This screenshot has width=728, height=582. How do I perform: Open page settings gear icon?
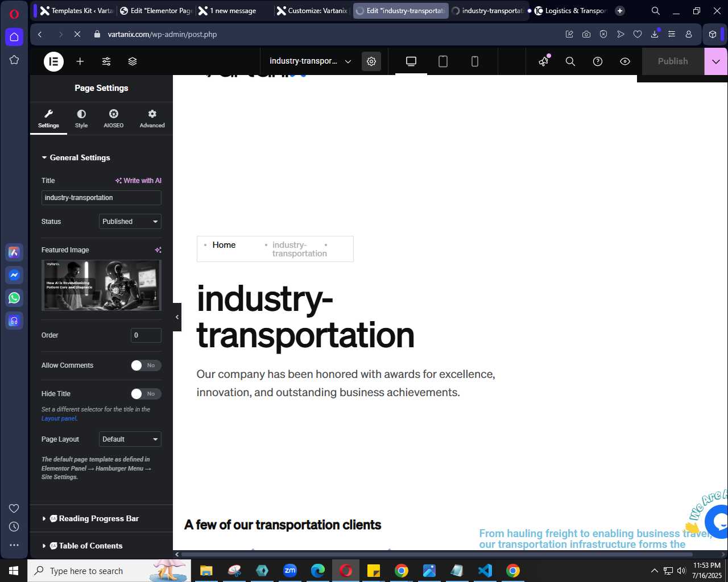pos(371,61)
